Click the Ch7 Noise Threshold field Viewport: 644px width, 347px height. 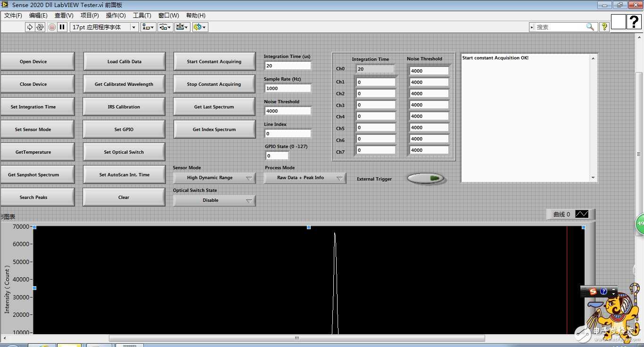pyautogui.click(x=429, y=150)
